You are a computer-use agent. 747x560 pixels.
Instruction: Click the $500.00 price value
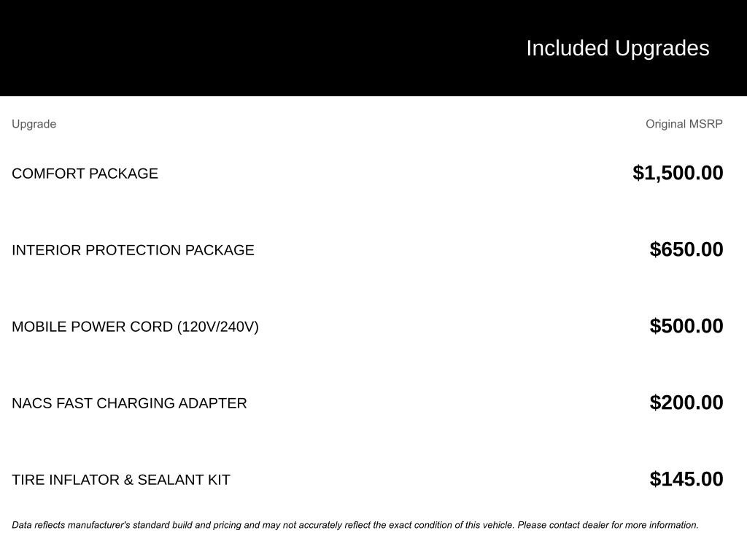(x=686, y=326)
